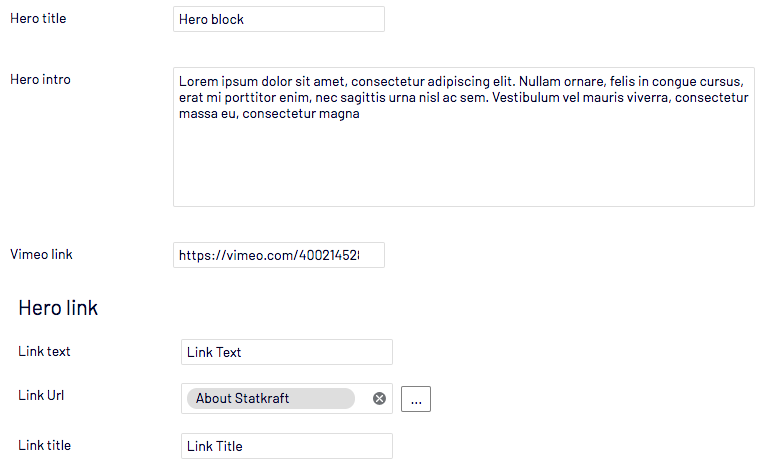Select the Link text input box
763x467 pixels.
tap(287, 352)
